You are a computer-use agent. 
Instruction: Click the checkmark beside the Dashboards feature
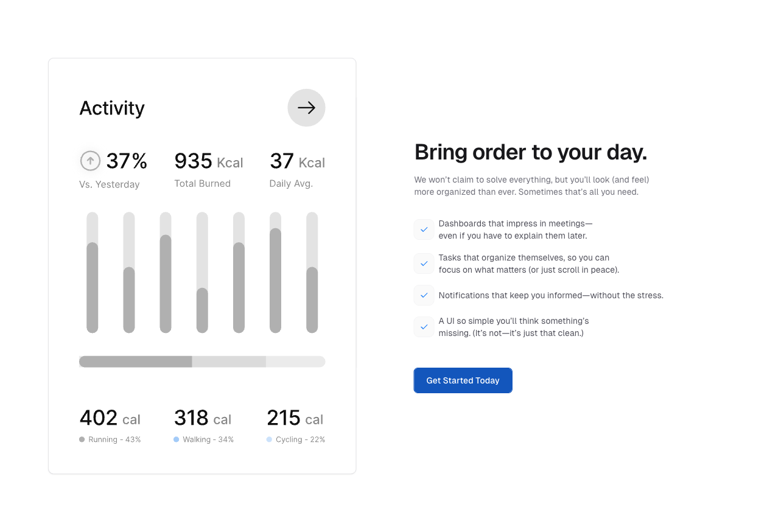coord(424,229)
